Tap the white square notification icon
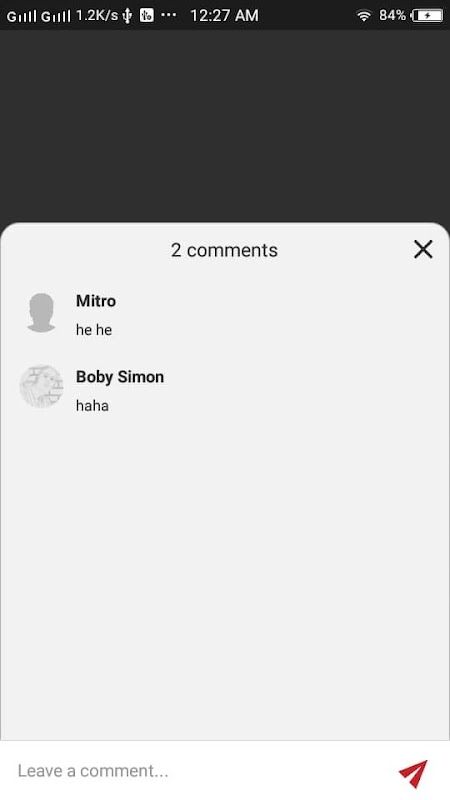Viewport: 450px width, 800px height. point(146,15)
